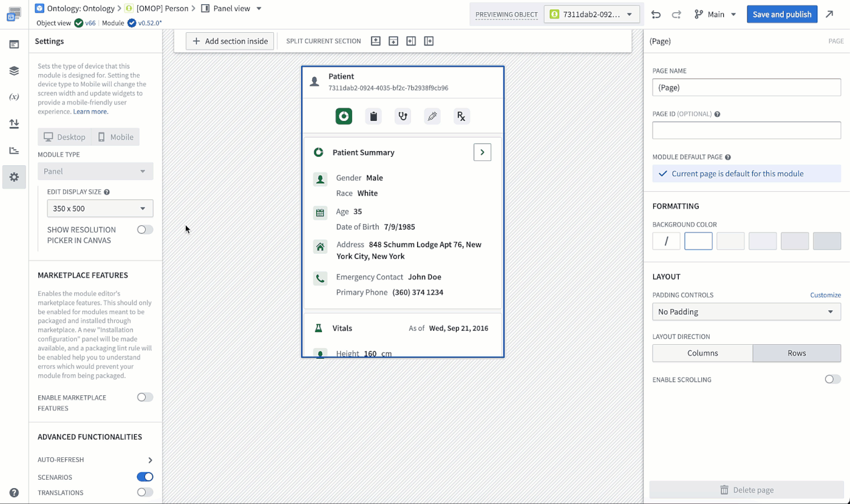Select Desktop device type

point(64,137)
